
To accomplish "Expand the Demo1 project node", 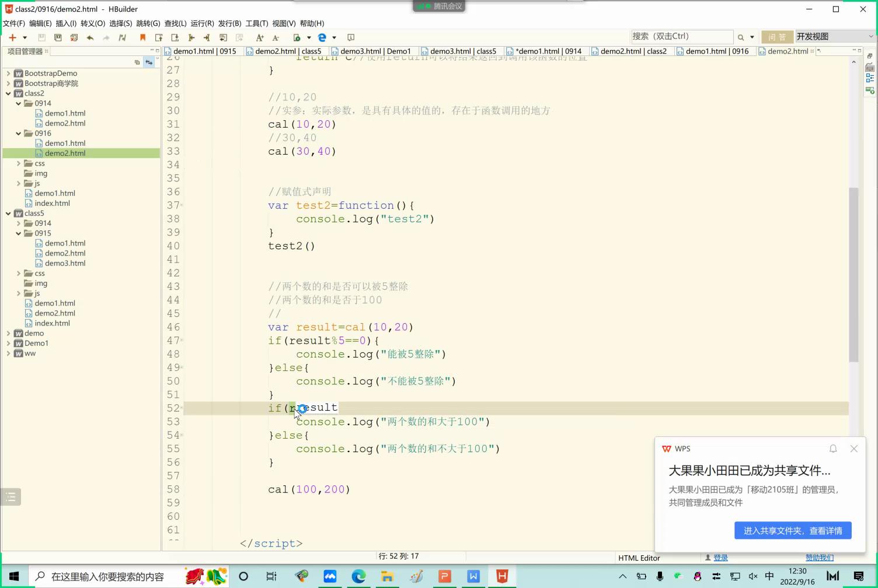I will click(x=8, y=344).
